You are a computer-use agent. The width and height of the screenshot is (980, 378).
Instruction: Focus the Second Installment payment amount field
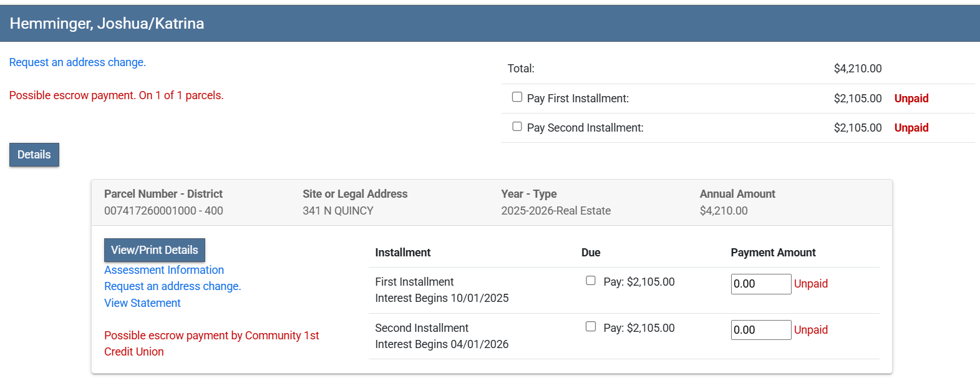click(760, 330)
